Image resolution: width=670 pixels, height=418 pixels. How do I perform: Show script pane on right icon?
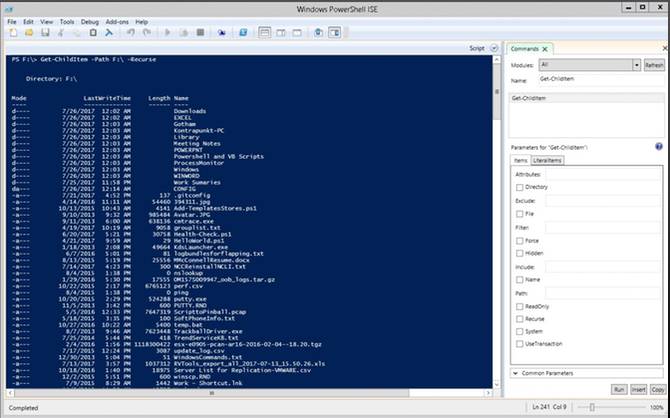coord(281,33)
